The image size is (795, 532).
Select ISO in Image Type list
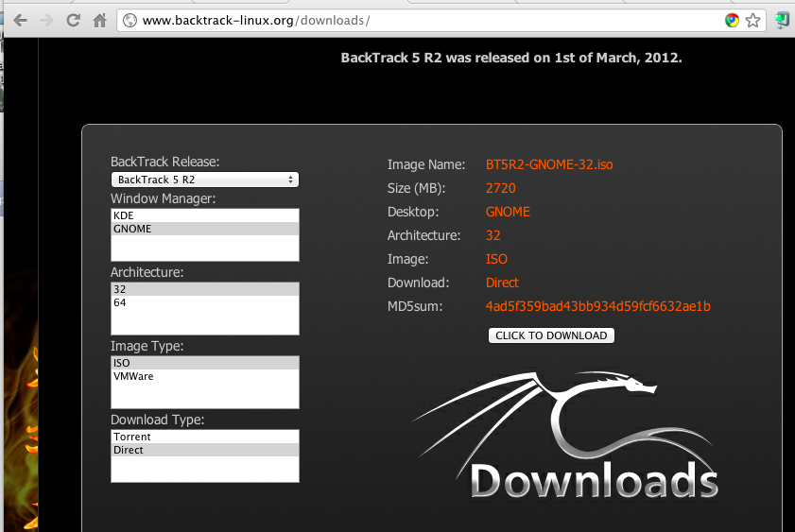205,363
